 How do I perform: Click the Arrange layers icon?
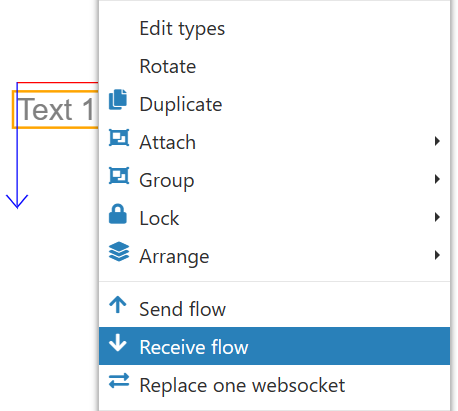pyautogui.click(x=119, y=252)
